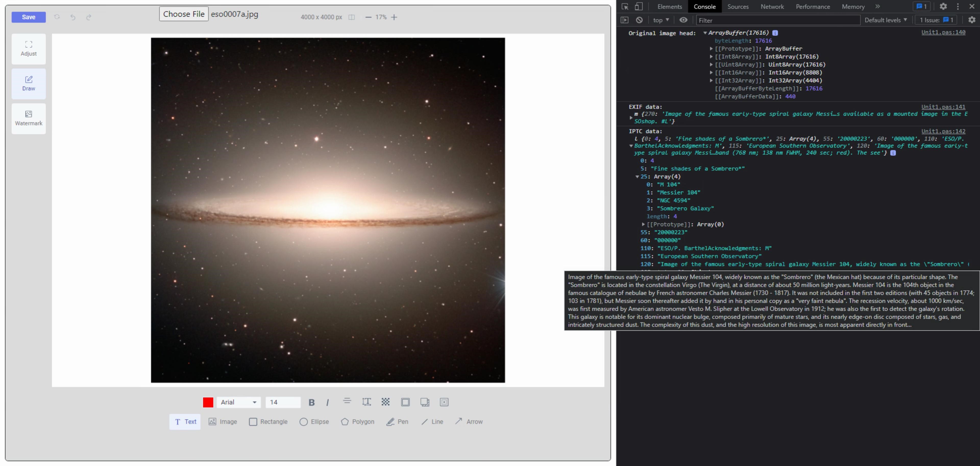Select the Pen drawing tool
980x466 pixels.
pyautogui.click(x=397, y=422)
